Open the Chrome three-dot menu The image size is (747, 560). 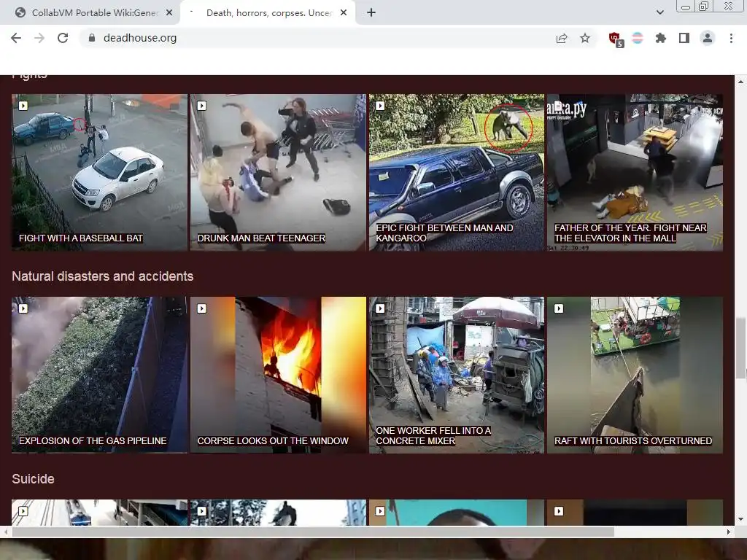coord(731,38)
